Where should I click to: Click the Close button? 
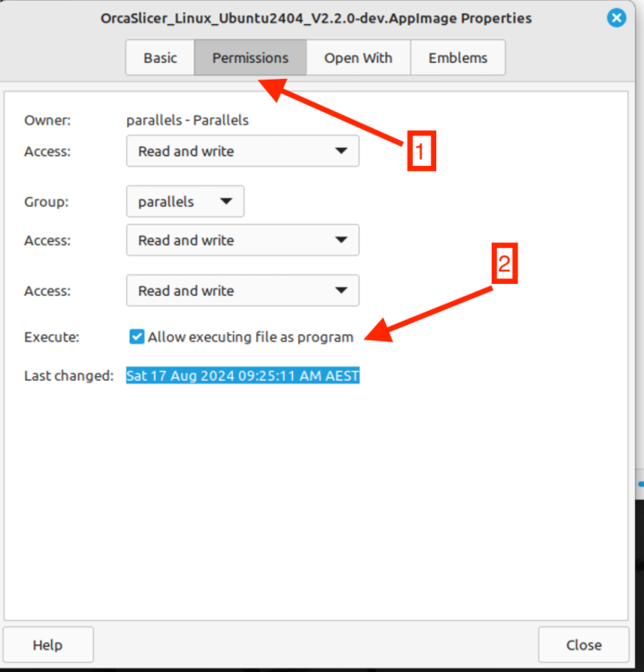point(584,644)
